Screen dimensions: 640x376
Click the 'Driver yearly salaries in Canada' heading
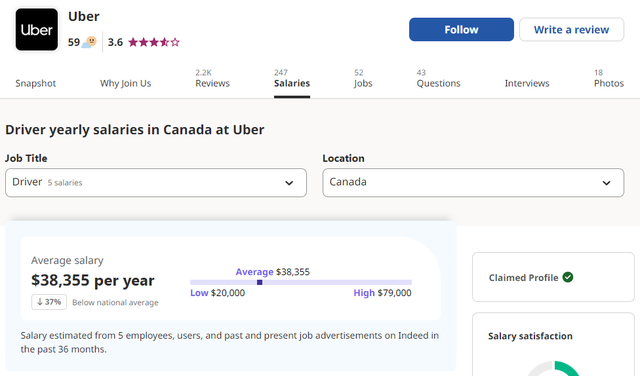[x=135, y=130]
